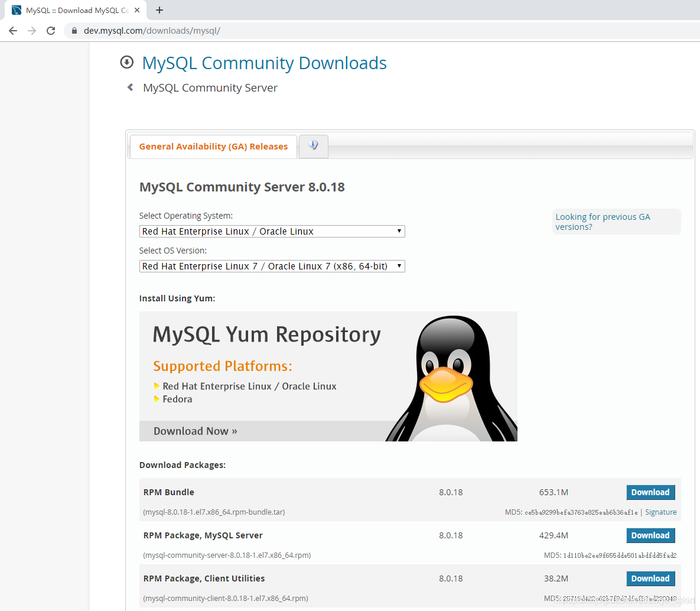Open the Select Operating System dropdown
This screenshot has width=700, height=611.
(x=272, y=232)
